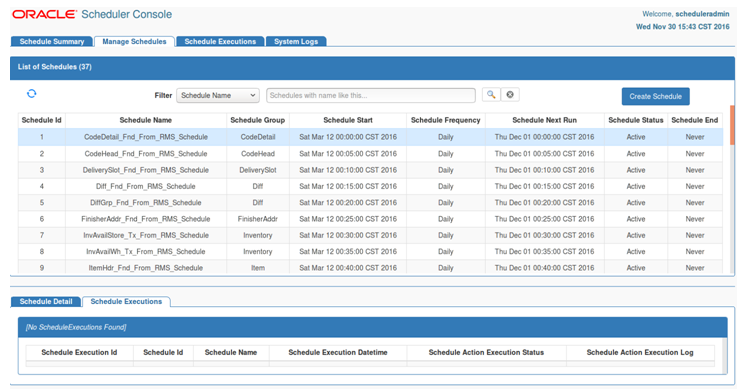Select the lower Schedule Executions tab
The height and width of the screenshot is (390, 742).
[126, 301]
